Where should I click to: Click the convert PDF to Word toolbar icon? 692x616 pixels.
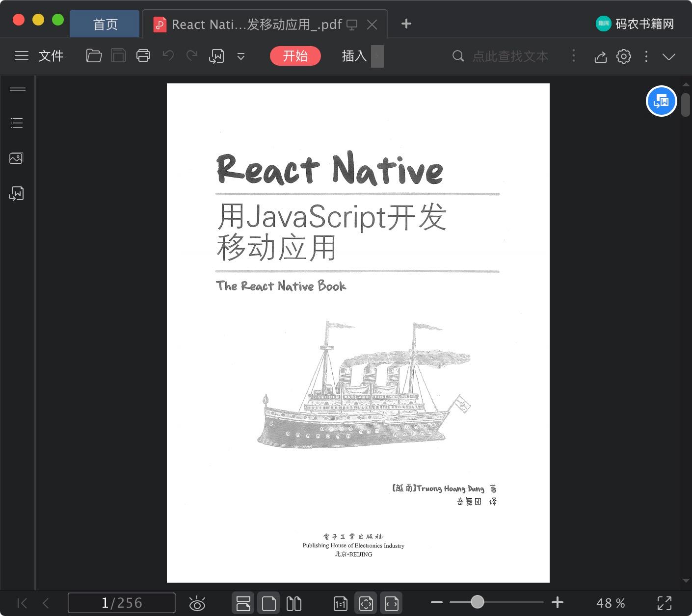point(216,56)
